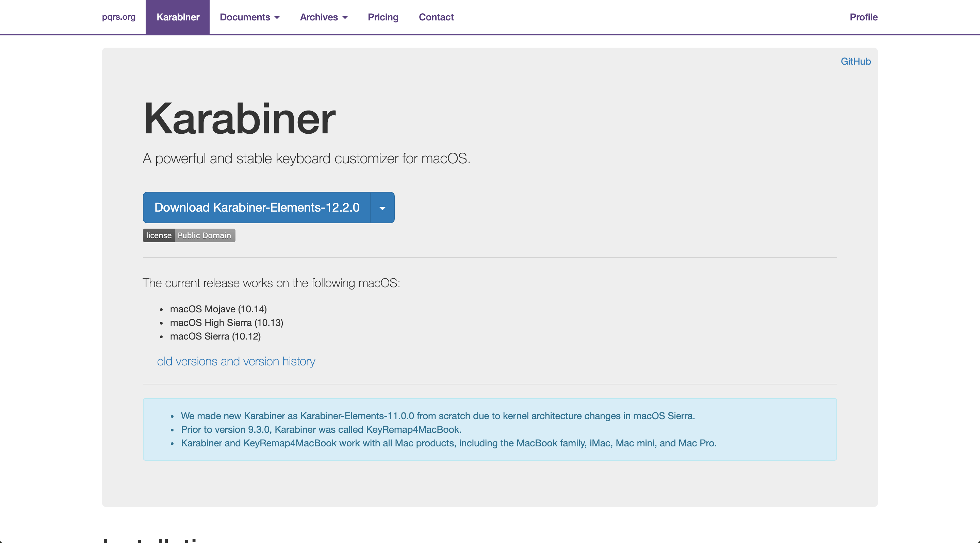Open the Documents dropdown menu
Viewport: 980px width, 543px height.
click(x=249, y=17)
